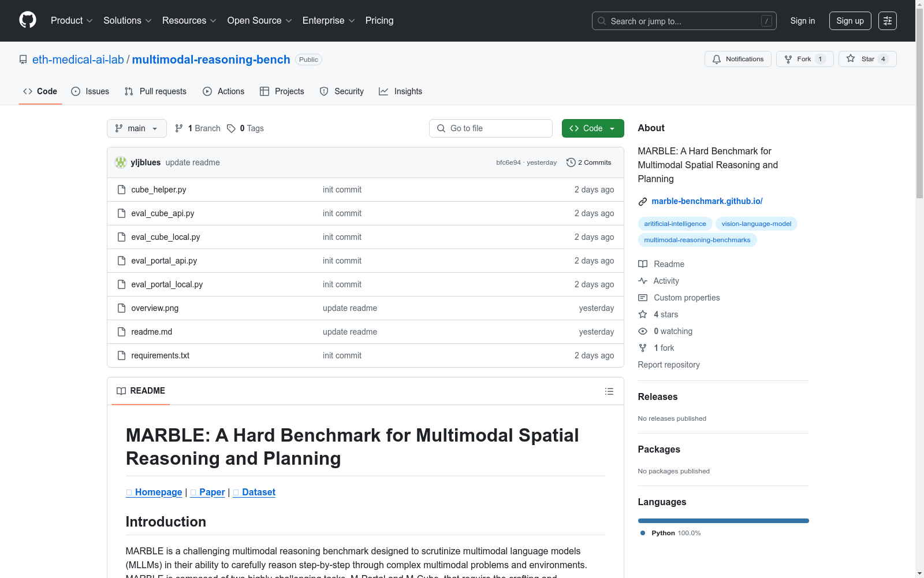Click the link icon beside marble-benchmark.github.io
The image size is (924, 578).
pos(643,202)
